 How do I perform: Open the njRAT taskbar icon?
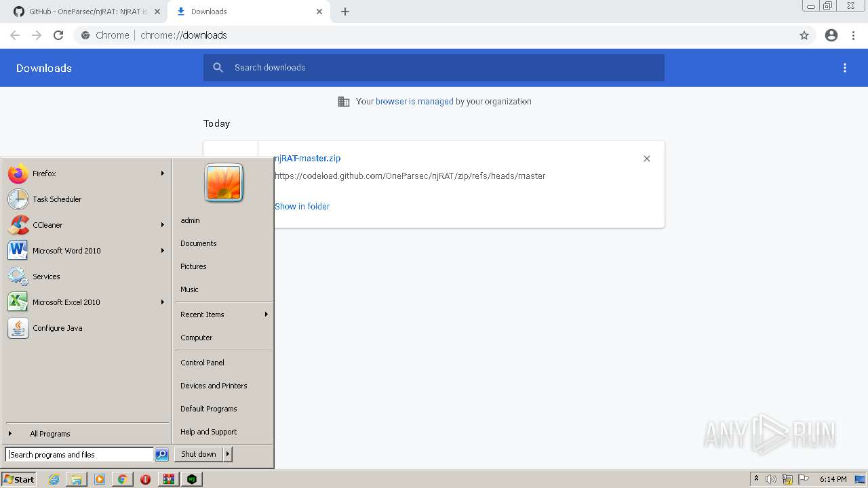click(x=193, y=479)
